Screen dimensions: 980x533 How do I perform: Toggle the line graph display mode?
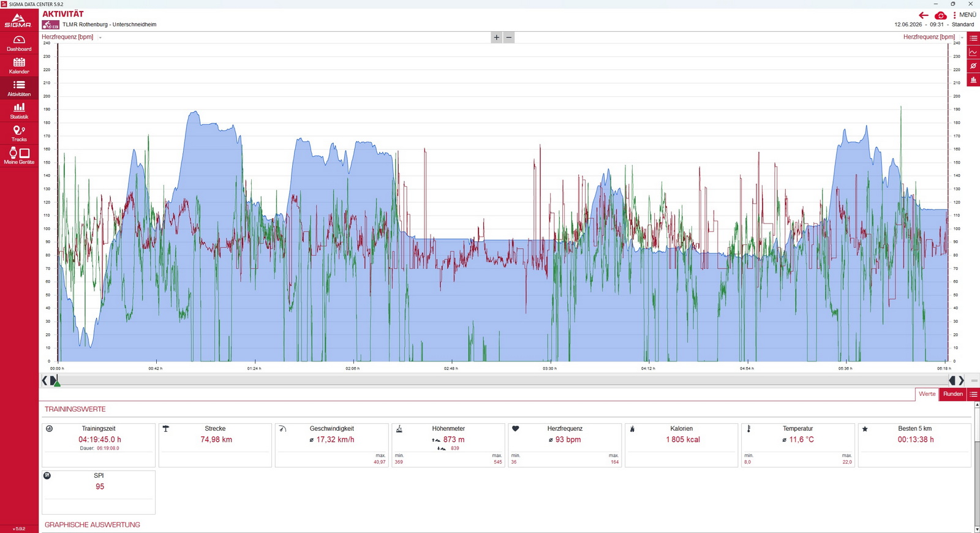click(x=973, y=52)
